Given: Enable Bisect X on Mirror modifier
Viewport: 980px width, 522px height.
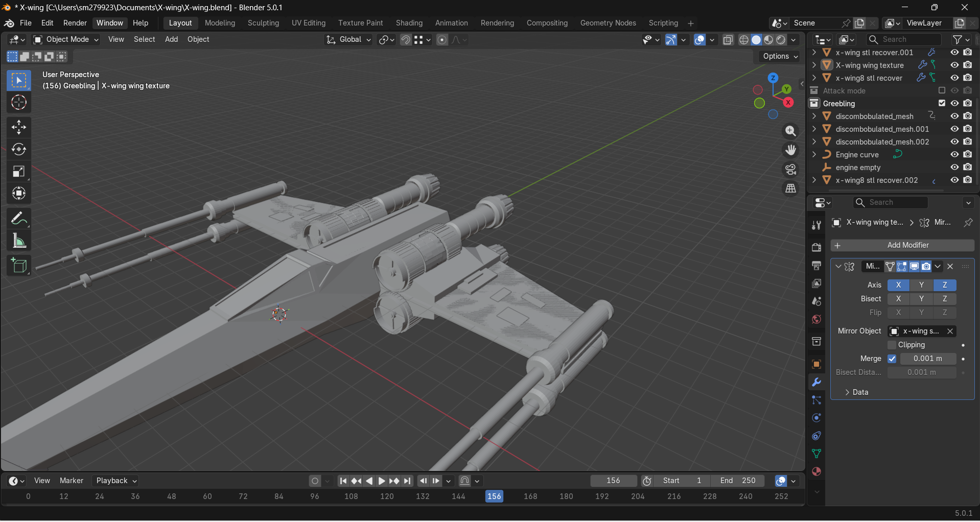Looking at the screenshot, I should click(x=898, y=299).
